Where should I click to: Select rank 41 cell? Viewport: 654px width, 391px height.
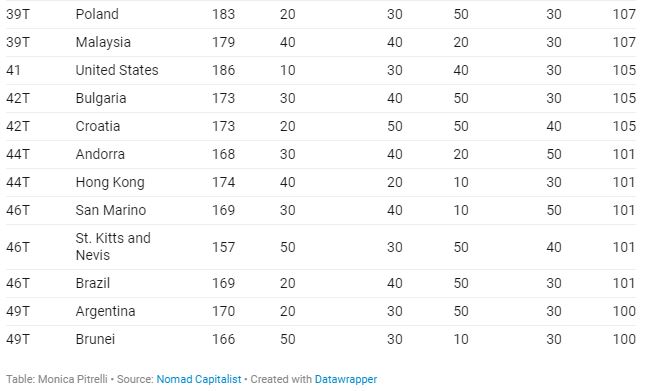click(13, 70)
